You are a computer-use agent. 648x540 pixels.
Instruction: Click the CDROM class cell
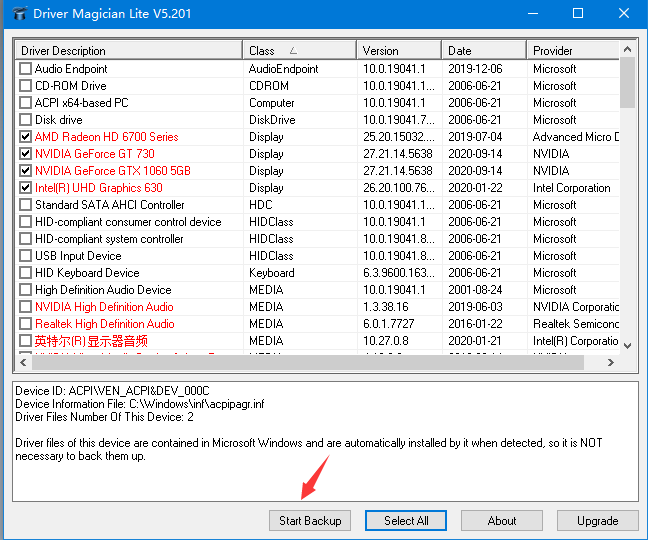tap(269, 86)
